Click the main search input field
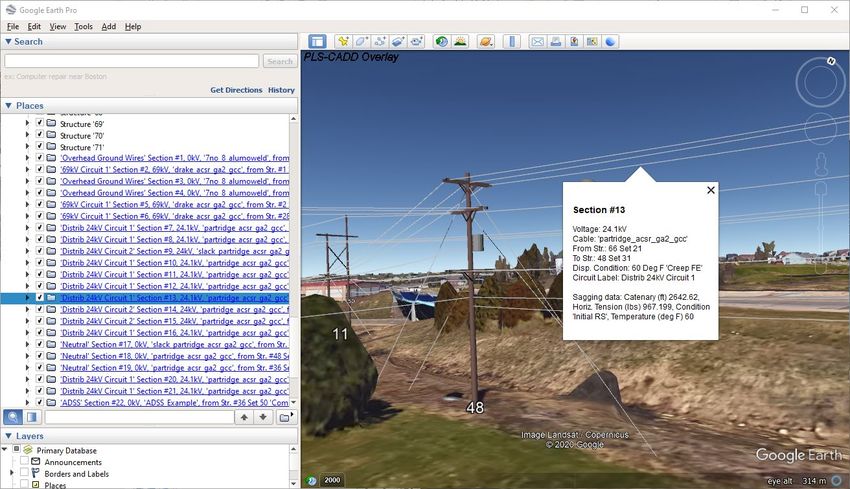The width and height of the screenshot is (850, 489). 132,61
